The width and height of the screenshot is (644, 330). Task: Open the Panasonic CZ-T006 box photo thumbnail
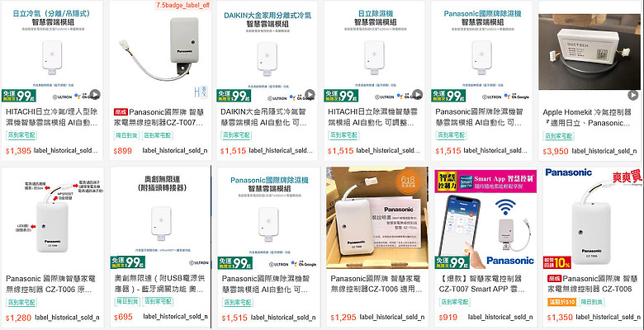[x=377, y=218]
